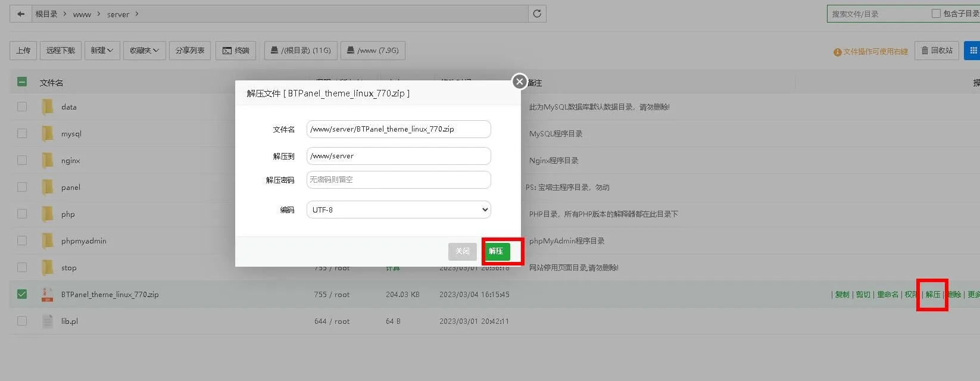Refresh the directory listing icon
This screenshot has width=980, height=381.
(x=537, y=14)
